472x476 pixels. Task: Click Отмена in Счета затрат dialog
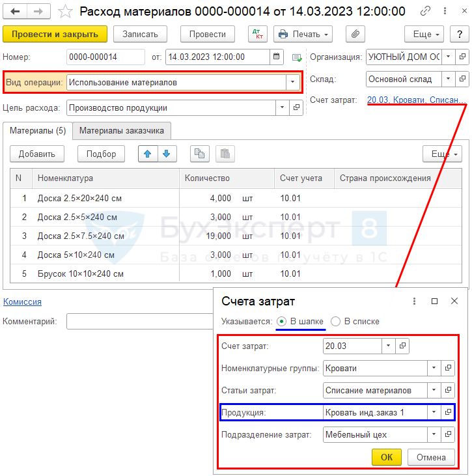point(431,457)
